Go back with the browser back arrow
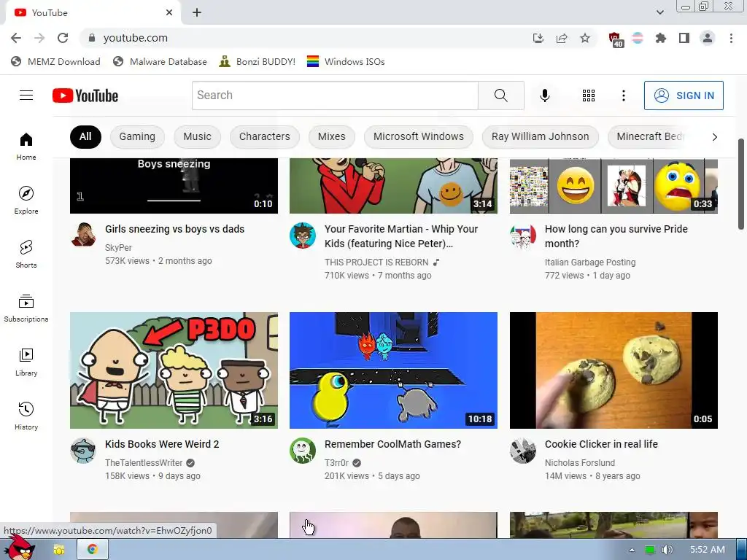This screenshot has width=747, height=560. [16, 38]
